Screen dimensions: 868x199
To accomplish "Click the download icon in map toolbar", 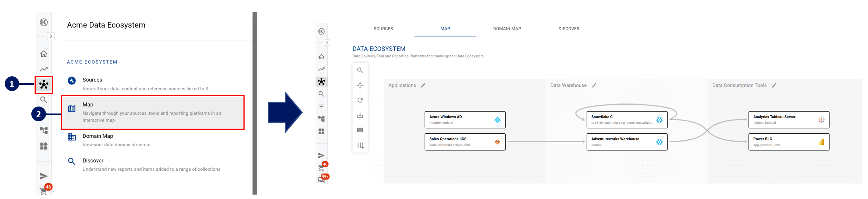I will click(360, 115).
